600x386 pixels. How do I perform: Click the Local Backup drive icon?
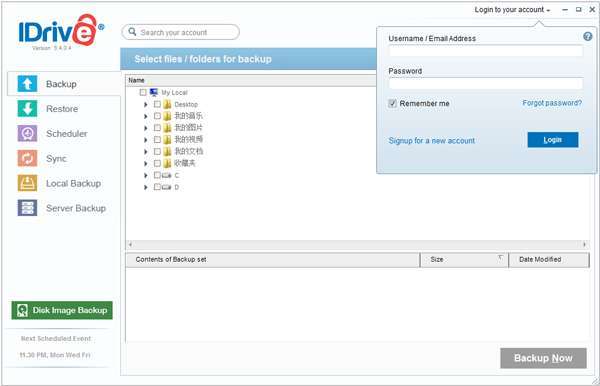pos(27,183)
